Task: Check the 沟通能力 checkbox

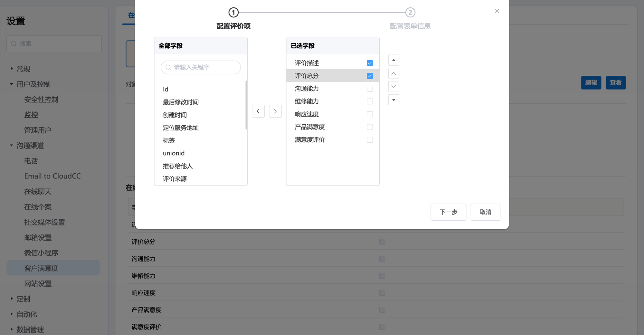Action: coord(370,89)
